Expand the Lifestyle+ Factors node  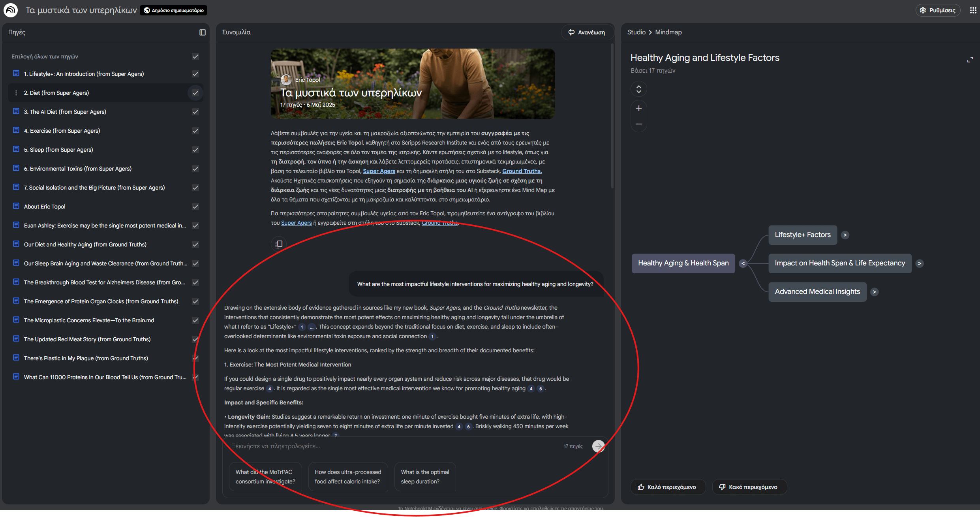[x=845, y=235]
